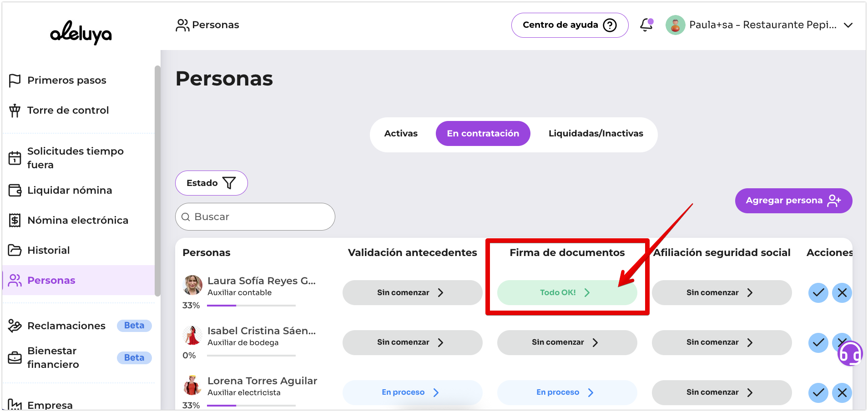The width and height of the screenshot is (868, 412).
Task: Approve Lorena Torres Aguilar with checkmark icon
Action: click(818, 392)
